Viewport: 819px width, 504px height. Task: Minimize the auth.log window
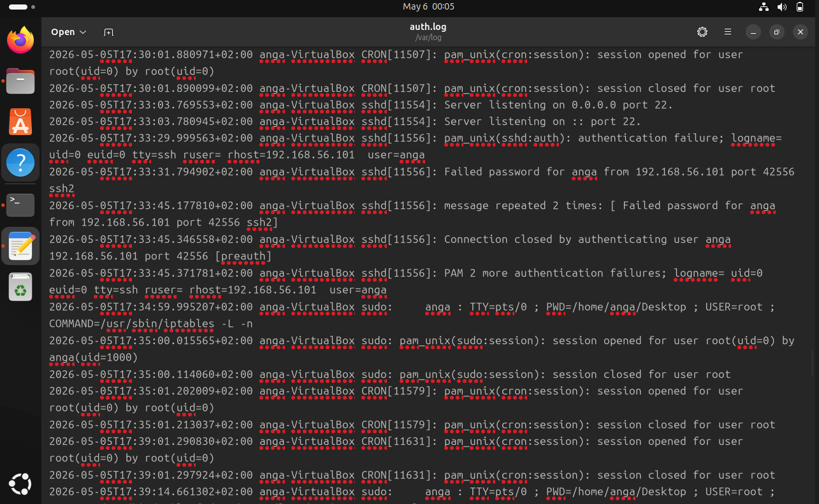click(753, 32)
